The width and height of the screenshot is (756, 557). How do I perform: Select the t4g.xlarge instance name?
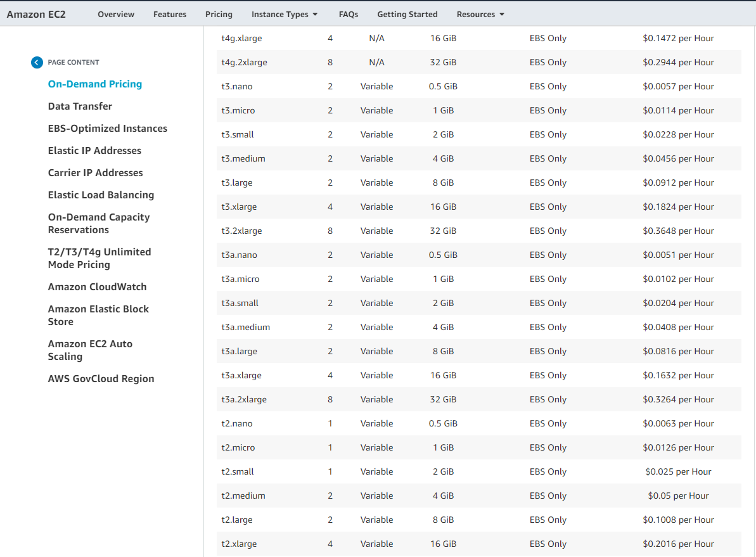pyautogui.click(x=241, y=38)
